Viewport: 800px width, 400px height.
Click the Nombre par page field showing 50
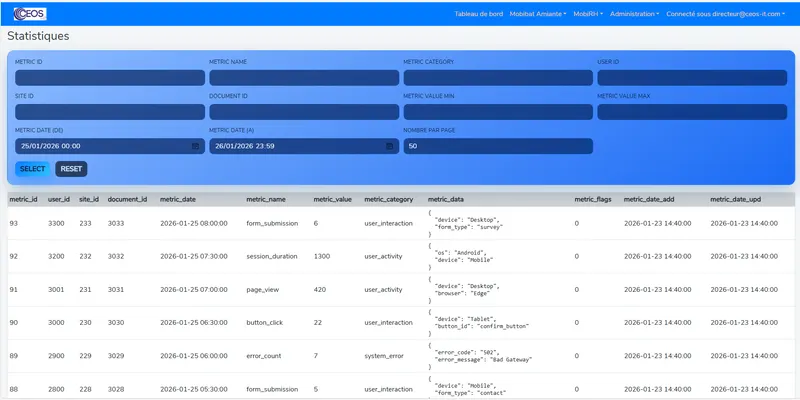point(498,146)
